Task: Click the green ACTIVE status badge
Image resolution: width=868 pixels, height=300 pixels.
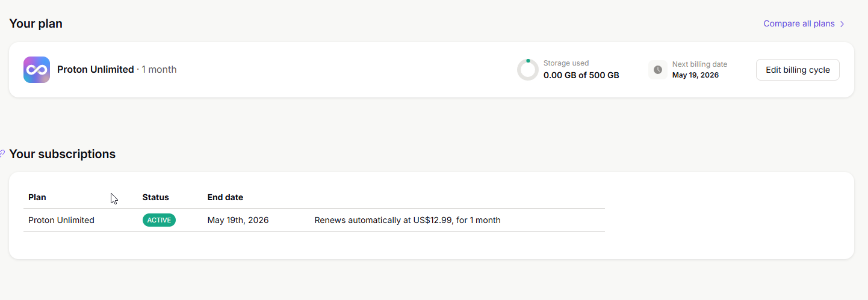Action: (x=159, y=220)
